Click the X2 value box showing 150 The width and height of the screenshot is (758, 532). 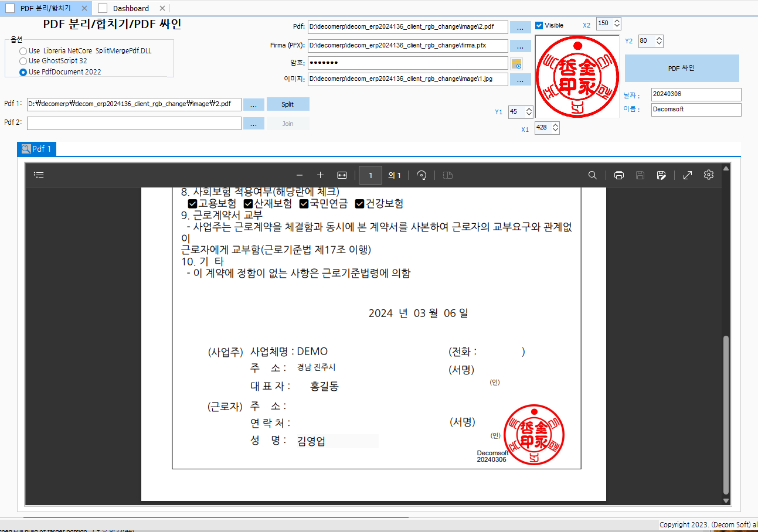pos(604,23)
